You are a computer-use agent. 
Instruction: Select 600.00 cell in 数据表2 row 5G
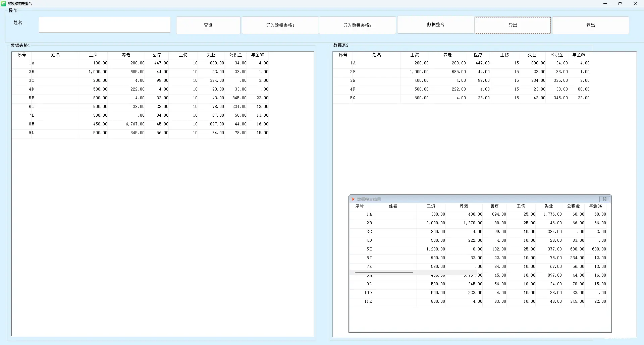pos(415,98)
